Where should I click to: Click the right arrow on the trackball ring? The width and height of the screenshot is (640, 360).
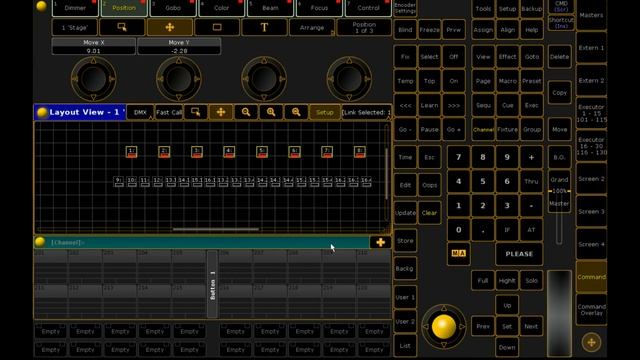pyautogui.click(x=462, y=327)
